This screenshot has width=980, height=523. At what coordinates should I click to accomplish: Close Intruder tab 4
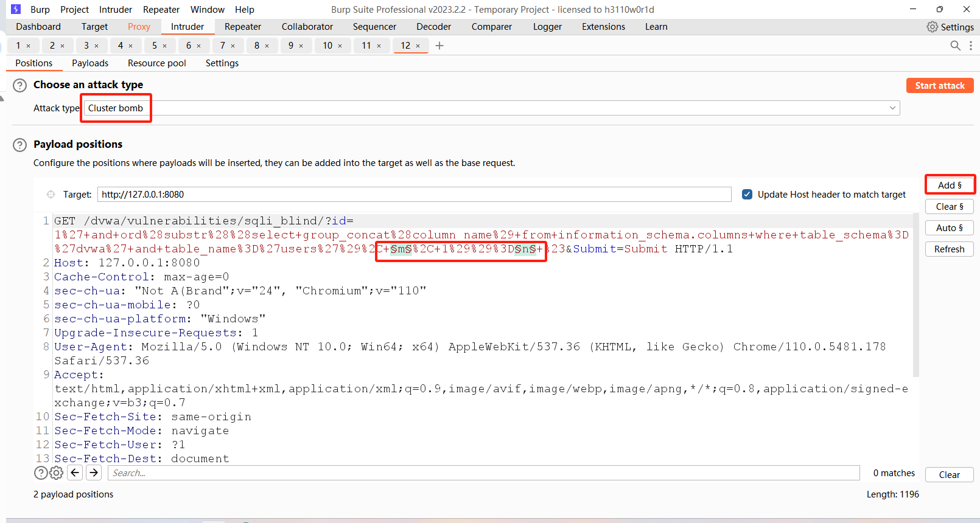click(x=131, y=46)
